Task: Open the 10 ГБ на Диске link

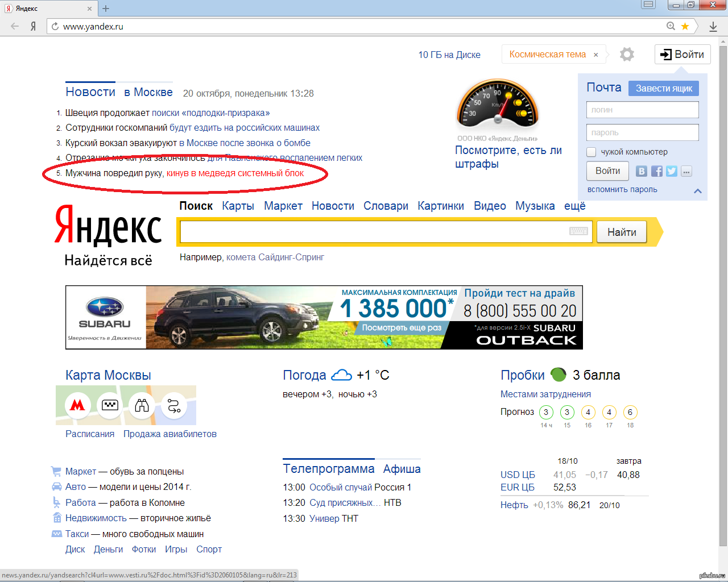Action: (x=449, y=55)
